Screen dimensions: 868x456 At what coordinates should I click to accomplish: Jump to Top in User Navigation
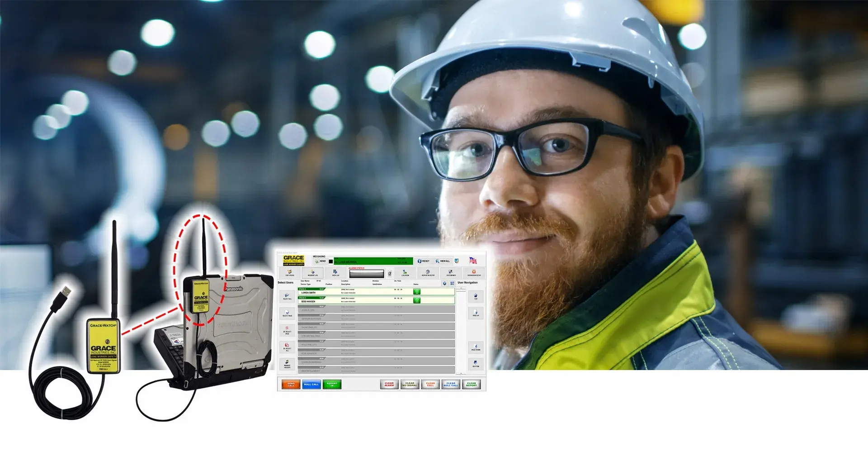476,296
